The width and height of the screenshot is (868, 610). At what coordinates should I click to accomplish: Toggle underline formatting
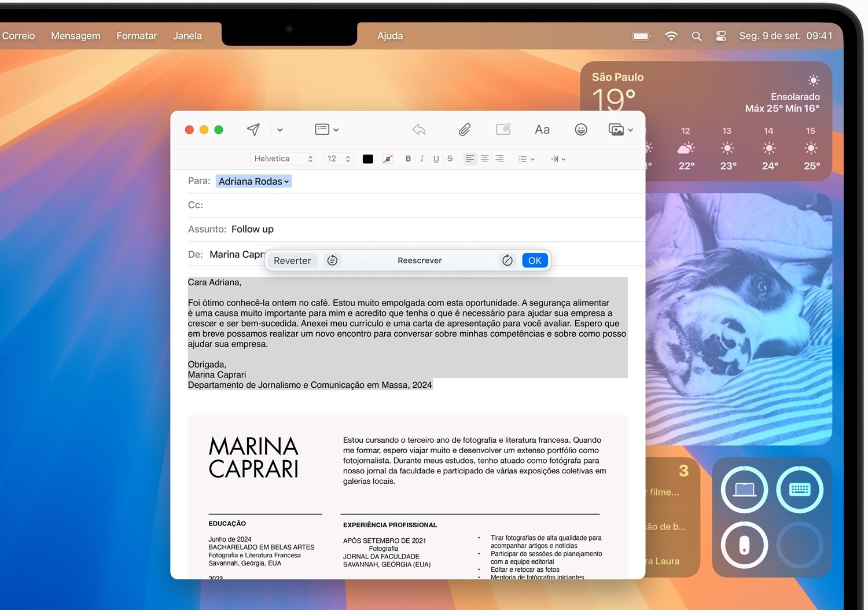pyautogui.click(x=436, y=159)
